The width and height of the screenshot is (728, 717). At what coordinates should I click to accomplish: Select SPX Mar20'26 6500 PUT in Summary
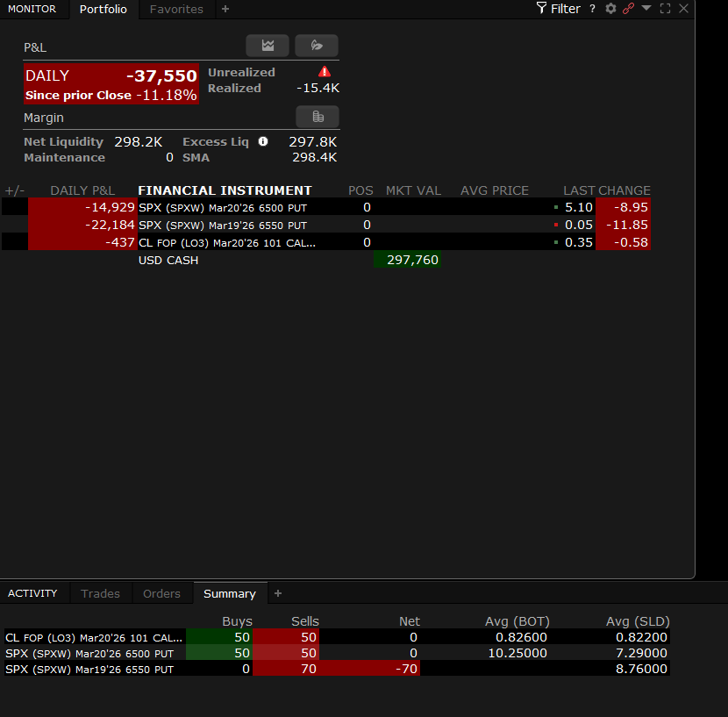(x=337, y=653)
